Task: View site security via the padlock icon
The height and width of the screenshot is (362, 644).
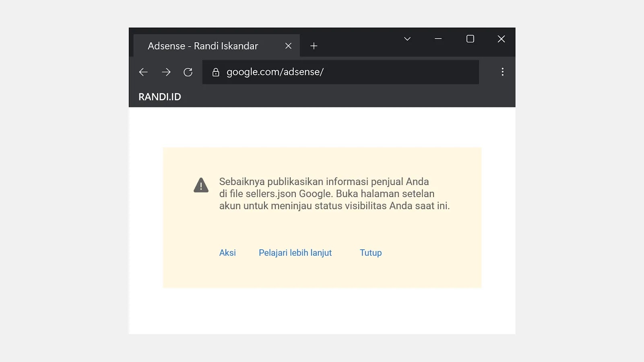Action: (216, 72)
